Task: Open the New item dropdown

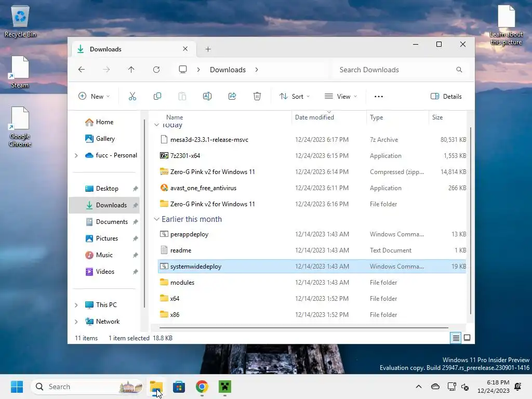Action: 94,96
